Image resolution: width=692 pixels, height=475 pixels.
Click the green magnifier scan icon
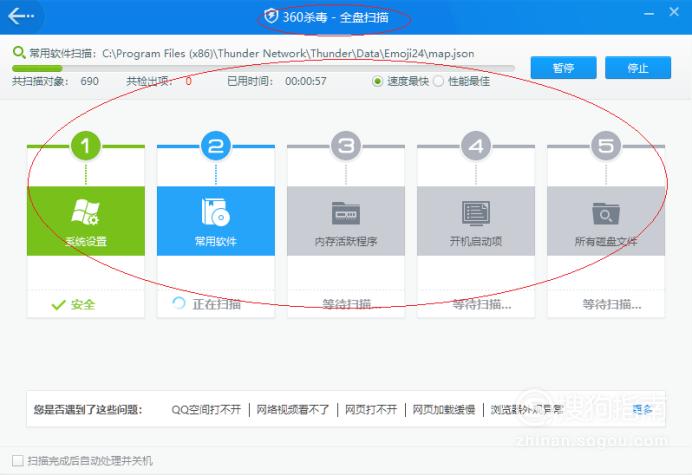coord(19,53)
